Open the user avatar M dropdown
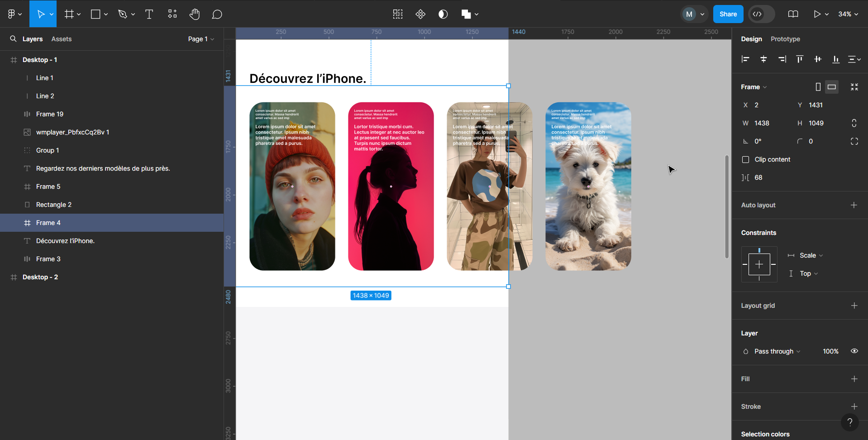This screenshot has width=868, height=440. point(695,14)
